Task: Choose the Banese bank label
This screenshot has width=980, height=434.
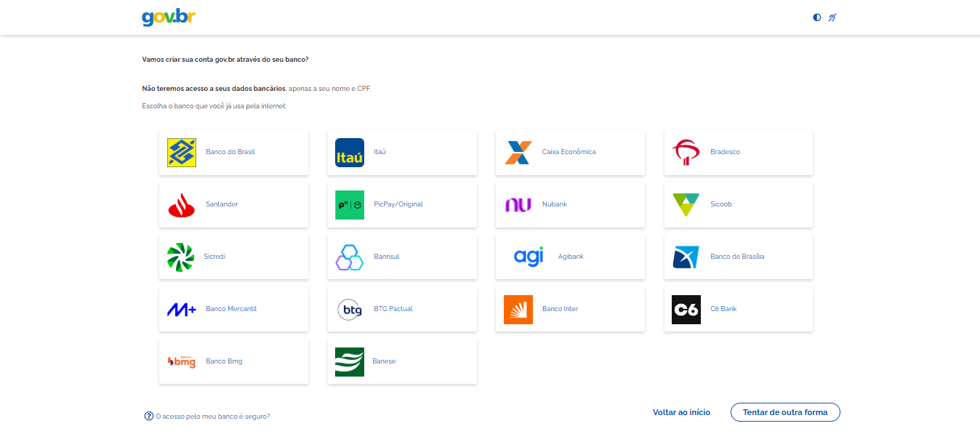Action: [384, 361]
